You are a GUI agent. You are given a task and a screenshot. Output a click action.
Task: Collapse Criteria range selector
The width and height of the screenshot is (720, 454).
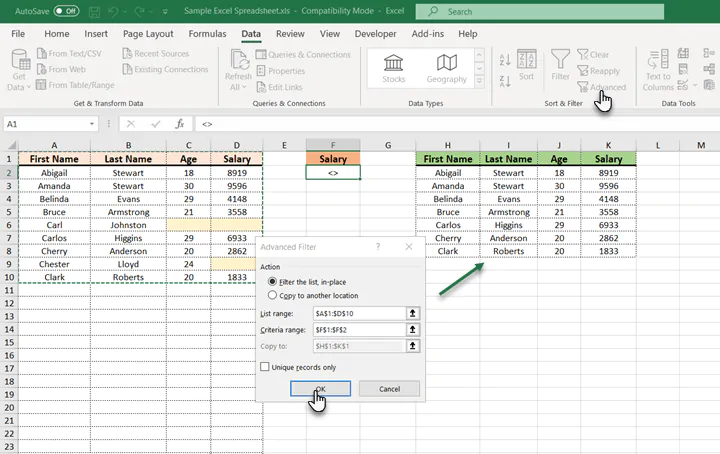[412, 330]
